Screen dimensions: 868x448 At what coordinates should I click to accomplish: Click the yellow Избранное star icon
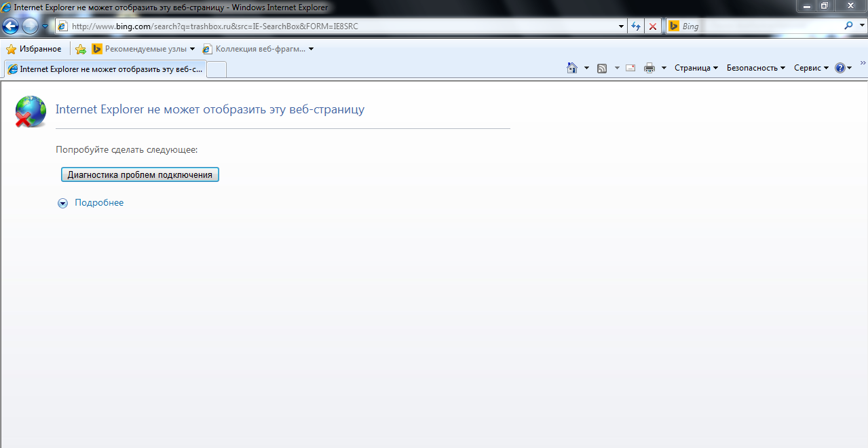coord(11,49)
